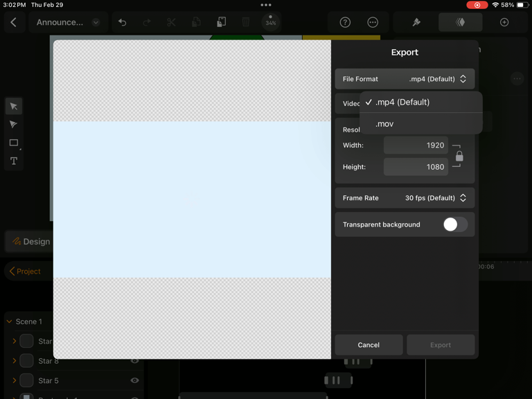Screen dimensions: 532x399
Task: Click the Star 5 layer thumbnail
Action: 26,380
